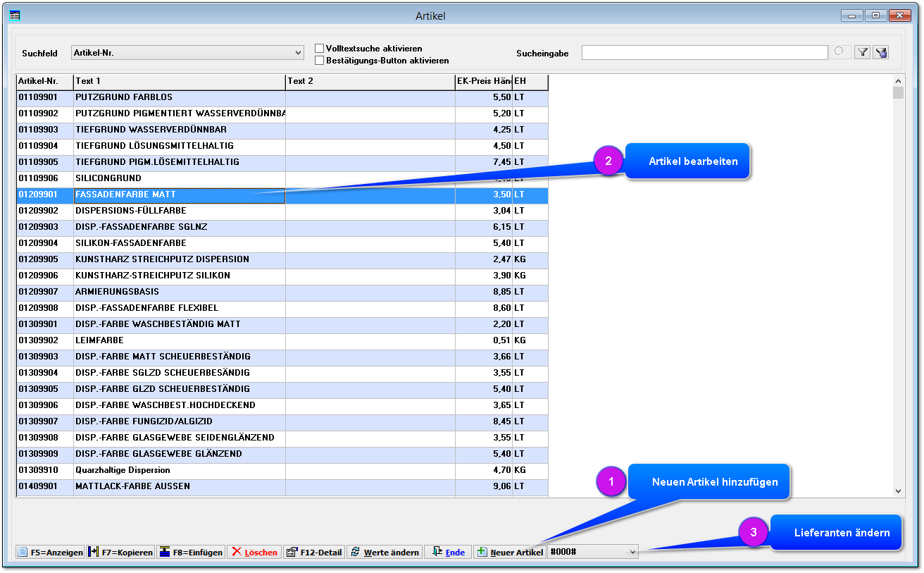Enable Volltextsuche aktivieren checkbox
The image size is (924, 573).
319,49
